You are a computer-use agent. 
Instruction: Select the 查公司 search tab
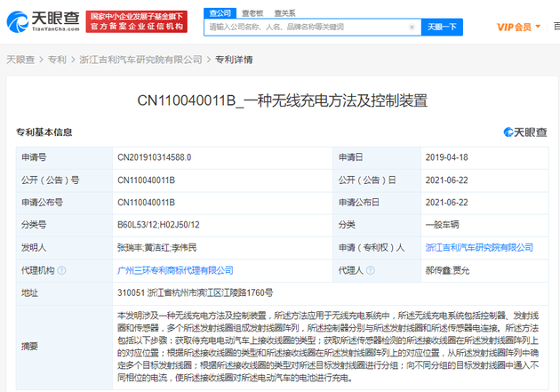tap(220, 13)
